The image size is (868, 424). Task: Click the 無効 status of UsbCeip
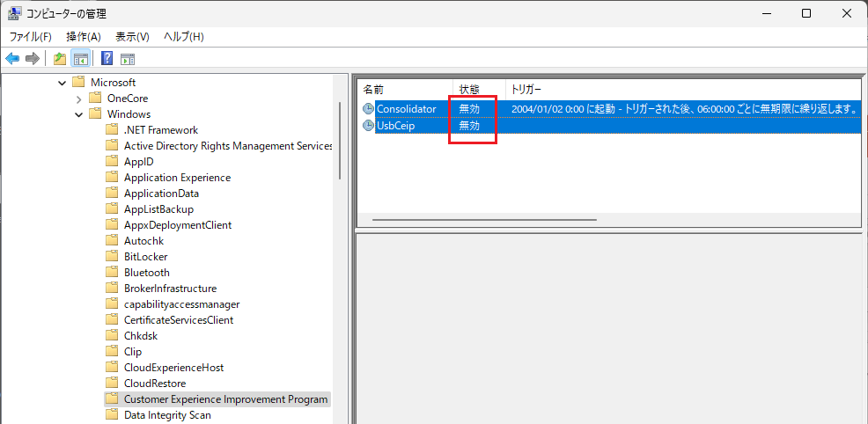pyautogui.click(x=469, y=126)
